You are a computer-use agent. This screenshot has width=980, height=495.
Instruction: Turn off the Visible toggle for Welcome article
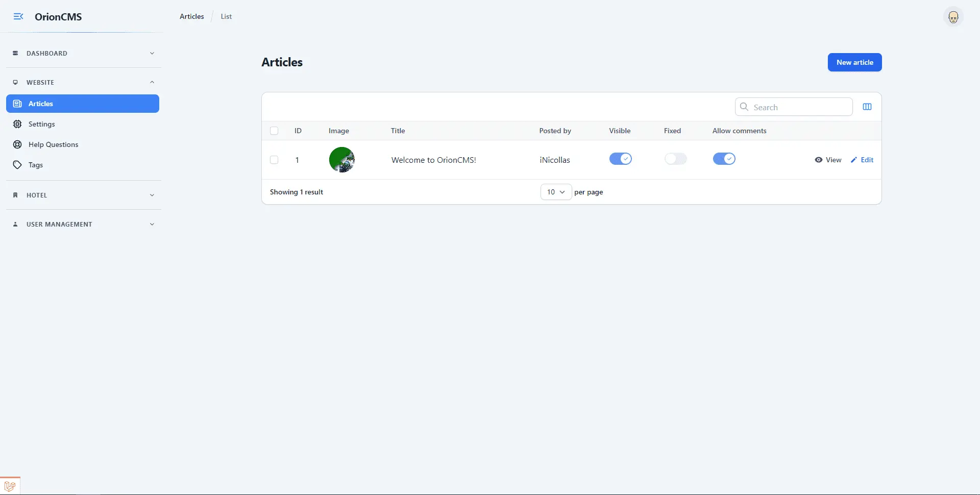621,159
